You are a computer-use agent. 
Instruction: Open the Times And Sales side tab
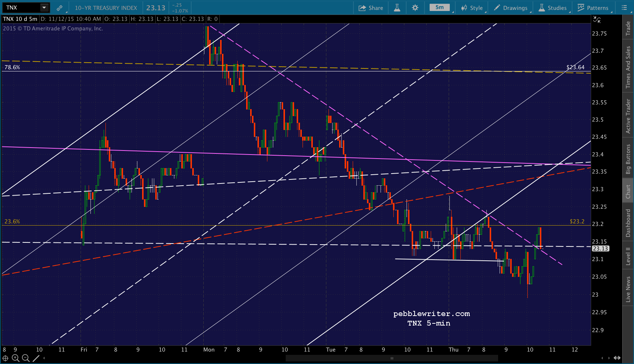[x=628, y=67]
